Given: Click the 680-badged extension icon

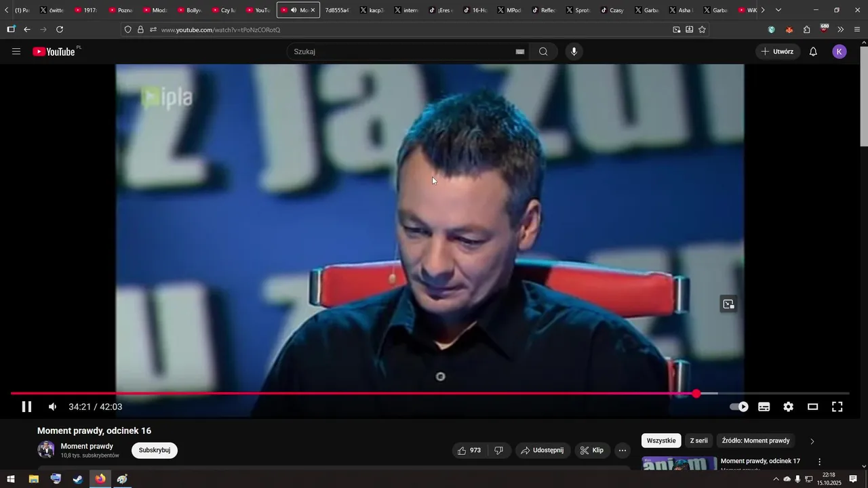Looking at the screenshot, I should (x=824, y=29).
